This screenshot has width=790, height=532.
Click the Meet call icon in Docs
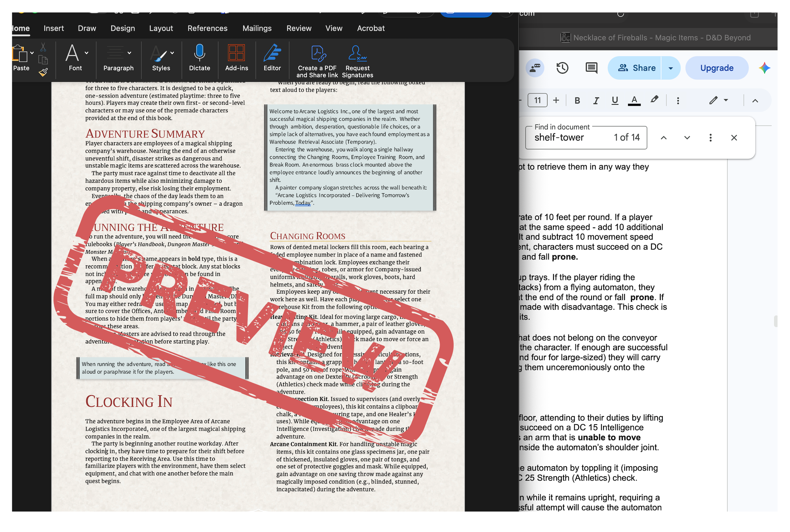click(535, 68)
